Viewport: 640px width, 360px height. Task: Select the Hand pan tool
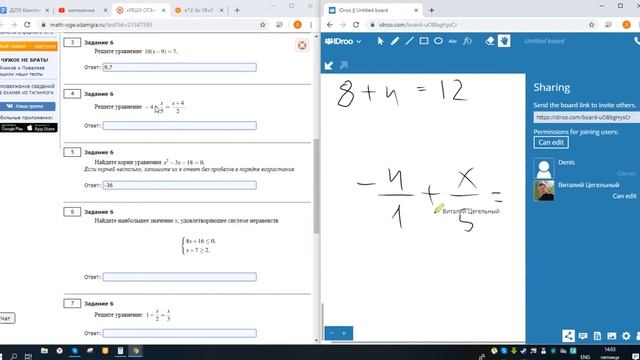pyautogui.click(x=504, y=41)
